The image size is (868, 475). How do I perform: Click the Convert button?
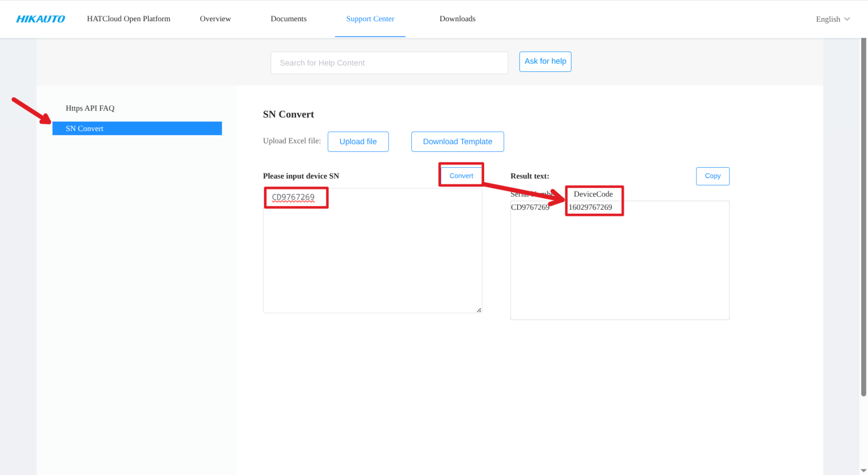tap(461, 176)
